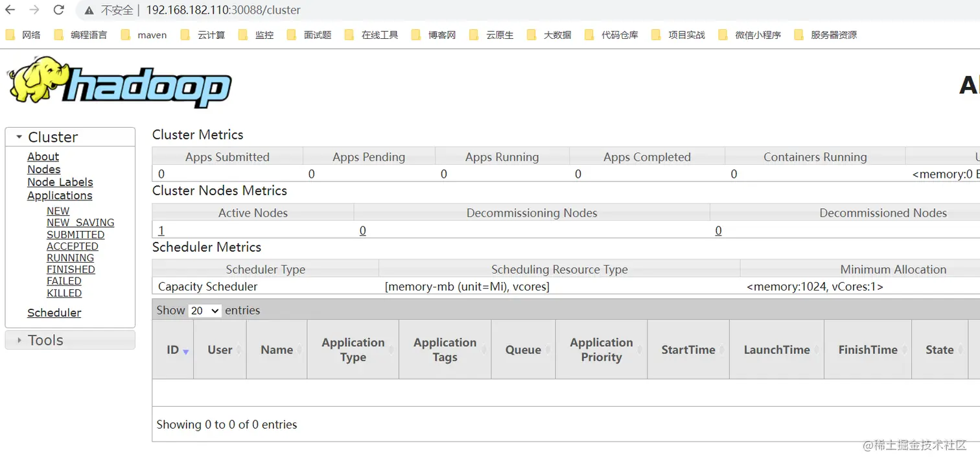Click the browser forward arrow

[x=34, y=10]
